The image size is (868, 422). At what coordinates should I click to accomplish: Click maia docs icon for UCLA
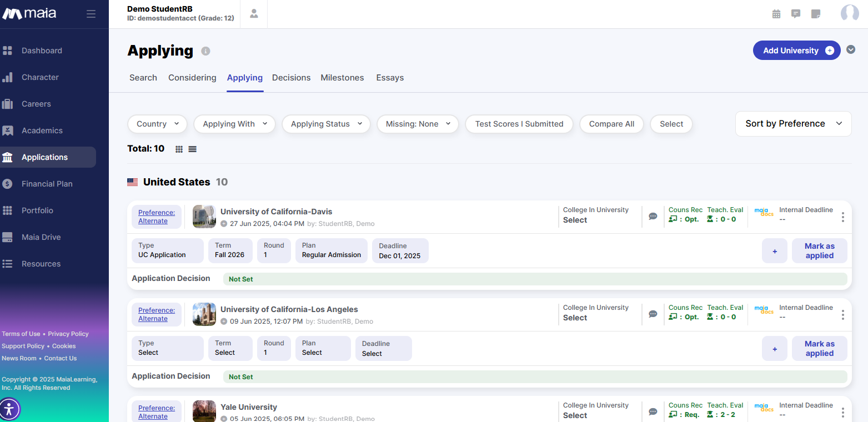coord(764,309)
